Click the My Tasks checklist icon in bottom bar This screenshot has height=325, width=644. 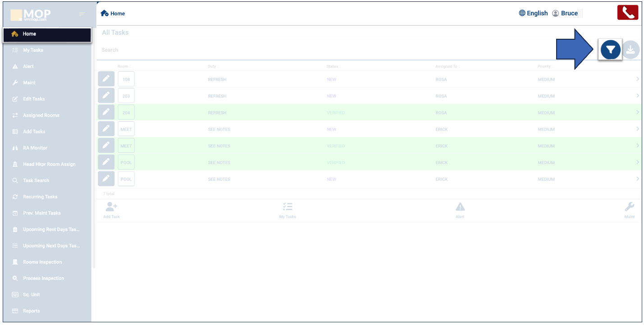(x=288, y=207)
